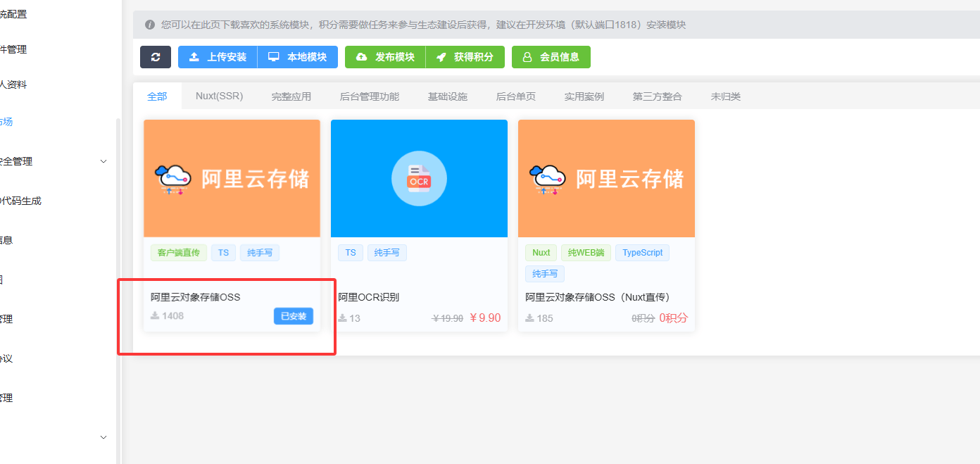The width and height of the screenshot is (980, 464).
Task: Click the download icon beside 1408
Action: [x=154, y=316]
